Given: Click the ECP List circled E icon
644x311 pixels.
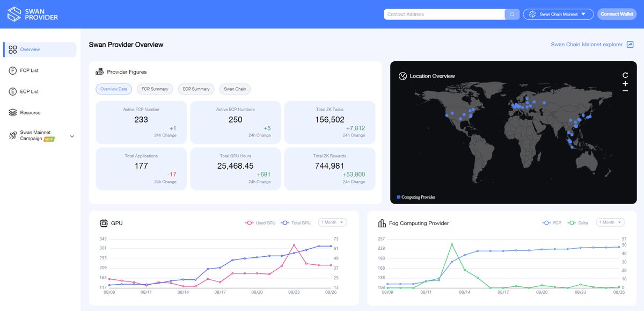Looking at the screenshot, I should coord(13,92).
